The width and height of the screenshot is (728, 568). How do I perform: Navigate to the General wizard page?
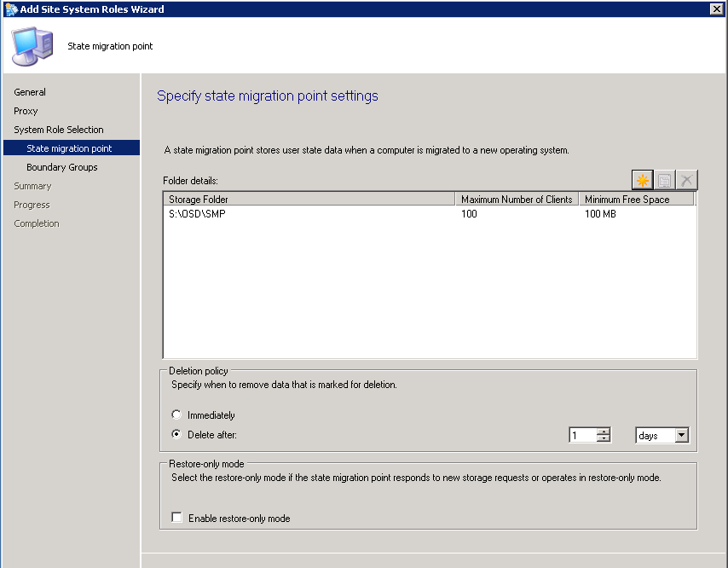point(28,92)
